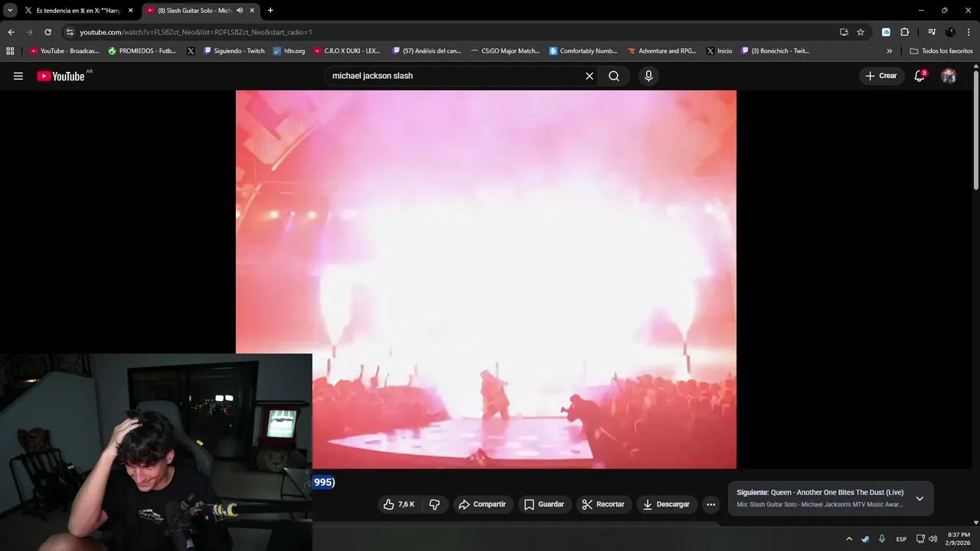Open Adventure and RPG... bookmark

pos(662,51)
